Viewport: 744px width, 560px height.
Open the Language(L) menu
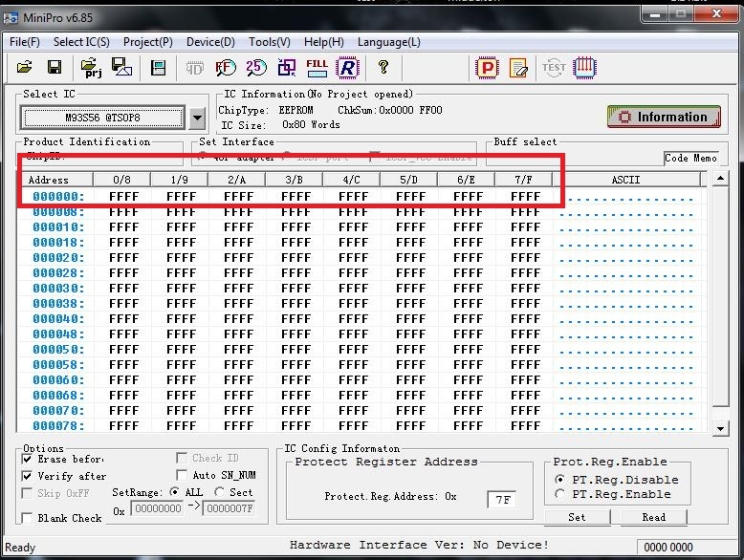389,42
